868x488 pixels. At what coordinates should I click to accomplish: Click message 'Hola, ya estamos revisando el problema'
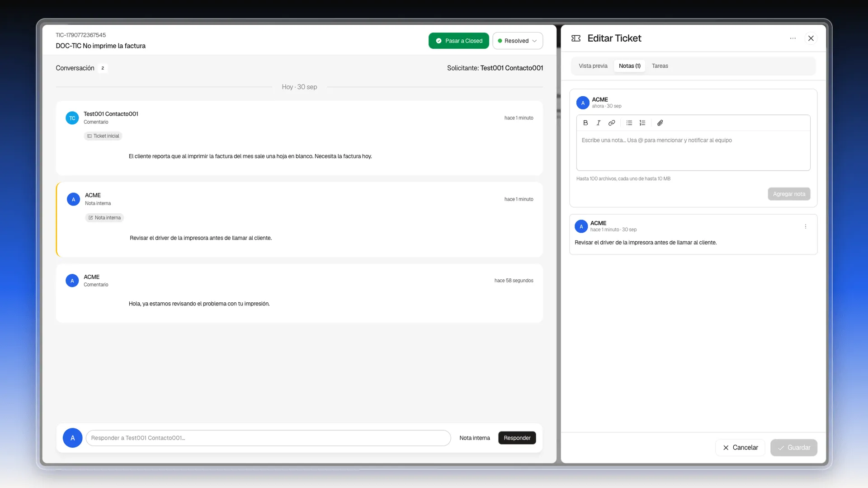click(x=199, y=304)
